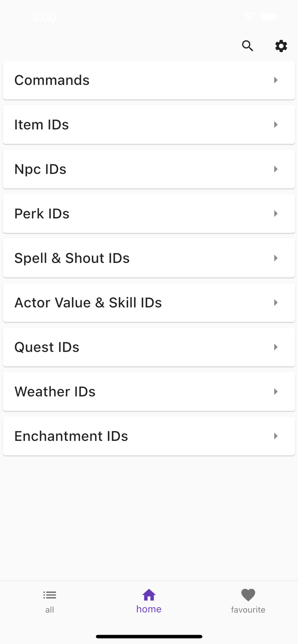Open the Enchantment IDs category
Image resolution: width=298 pixels, height=644 pixels.
(149, 436)
